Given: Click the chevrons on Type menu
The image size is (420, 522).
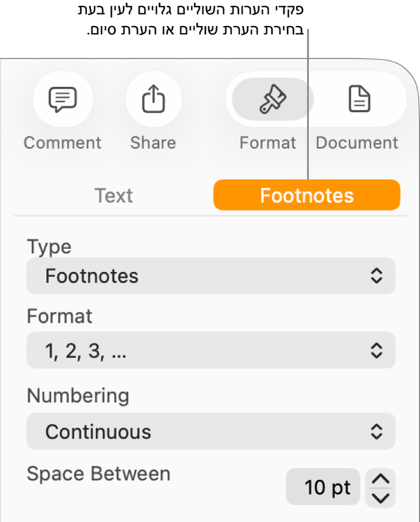Looking at the screenshot, I should point(377,276).
